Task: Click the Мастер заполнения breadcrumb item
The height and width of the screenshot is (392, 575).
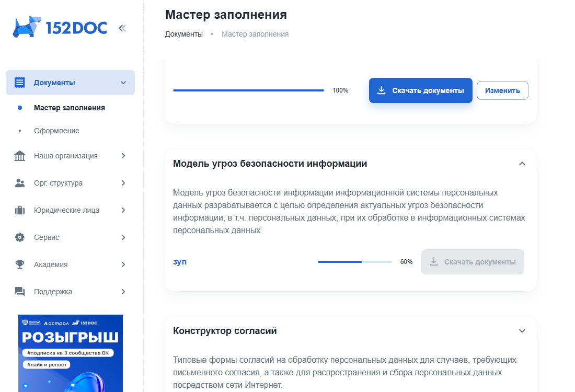Action: pos(255,34)
